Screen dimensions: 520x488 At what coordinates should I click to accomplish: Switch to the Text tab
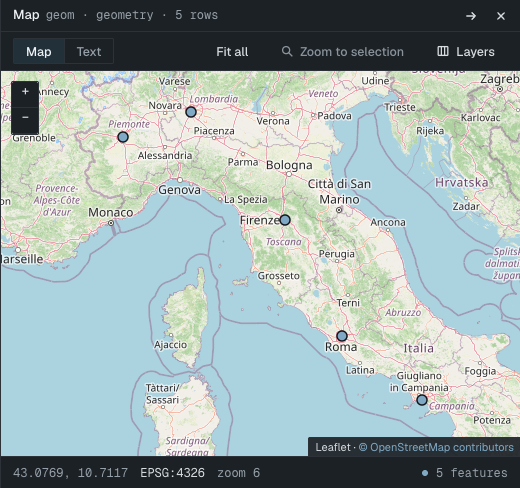(89, 51)
